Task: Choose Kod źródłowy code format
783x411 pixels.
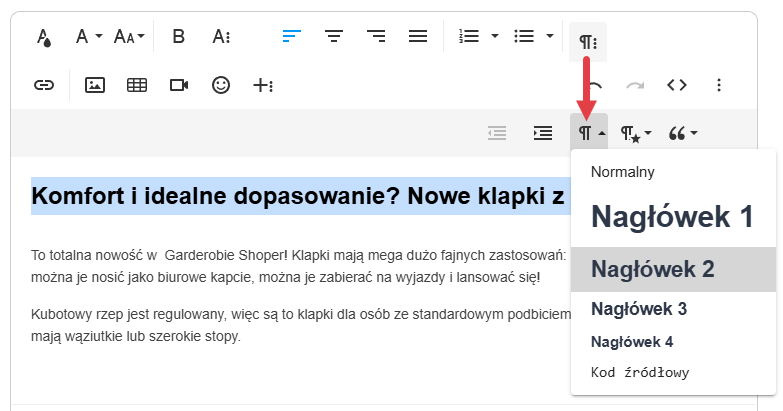Action: coord(673,373)
